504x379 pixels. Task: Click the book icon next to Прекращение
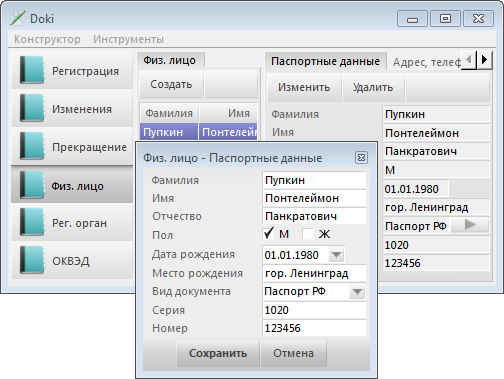click(x=32, y=146)
